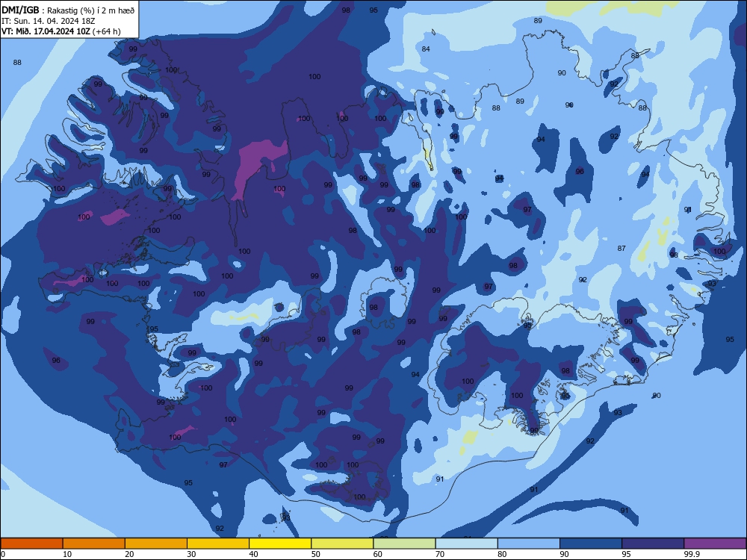Click the '70' label on the legend scale
Screen dimensions: 747x560
[440, 554]
